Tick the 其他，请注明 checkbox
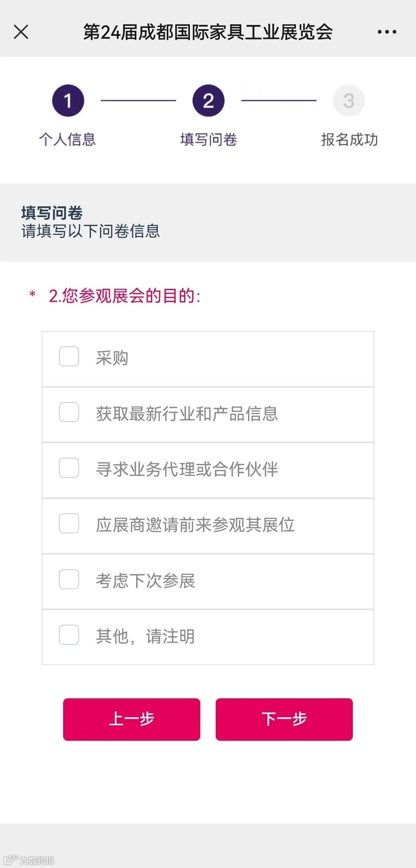 (x=69, y=635)
